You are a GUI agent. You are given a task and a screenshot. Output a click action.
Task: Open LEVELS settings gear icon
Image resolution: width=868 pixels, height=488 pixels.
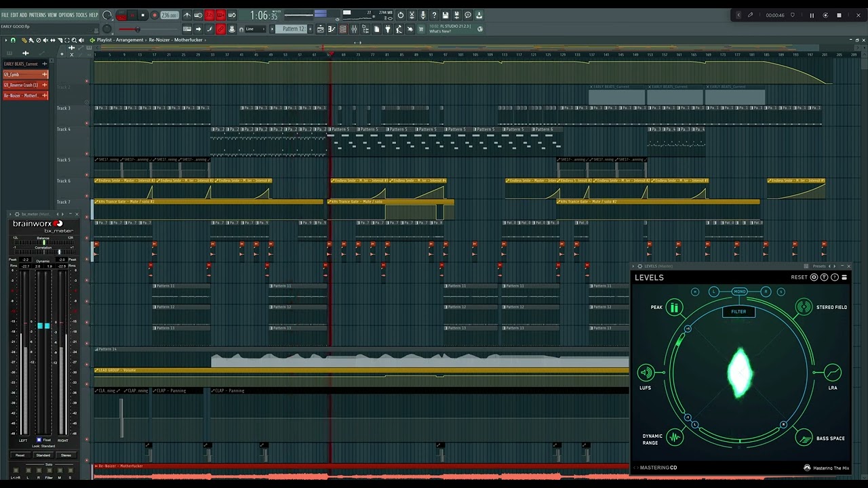pos(814,277)
